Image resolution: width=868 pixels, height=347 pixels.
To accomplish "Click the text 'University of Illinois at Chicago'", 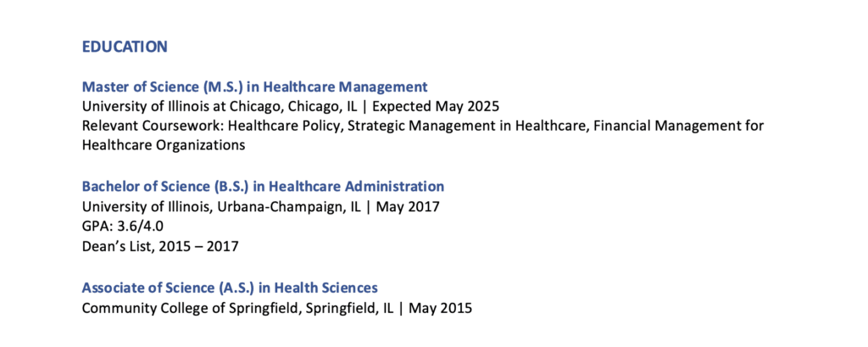I will coord(181,107).
